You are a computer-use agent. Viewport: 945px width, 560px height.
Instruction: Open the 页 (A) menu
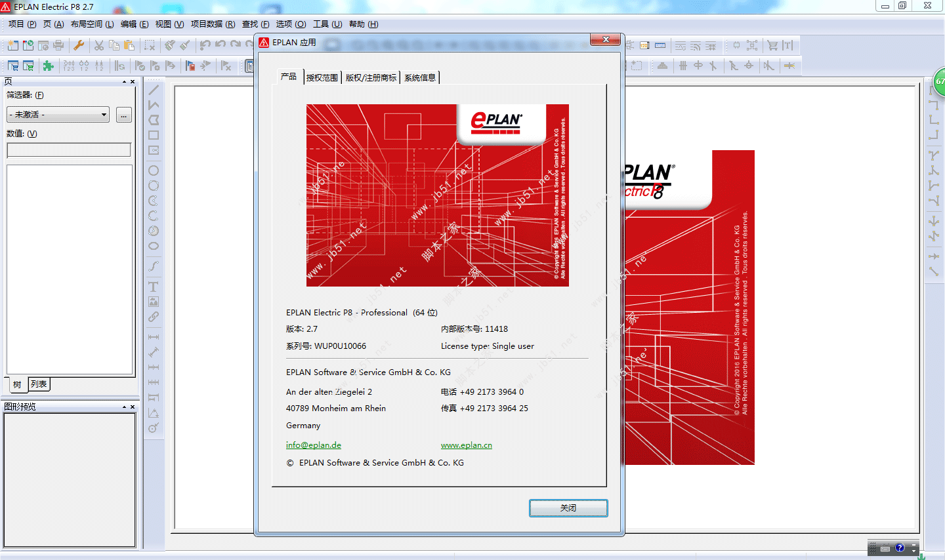click(53, 24)
